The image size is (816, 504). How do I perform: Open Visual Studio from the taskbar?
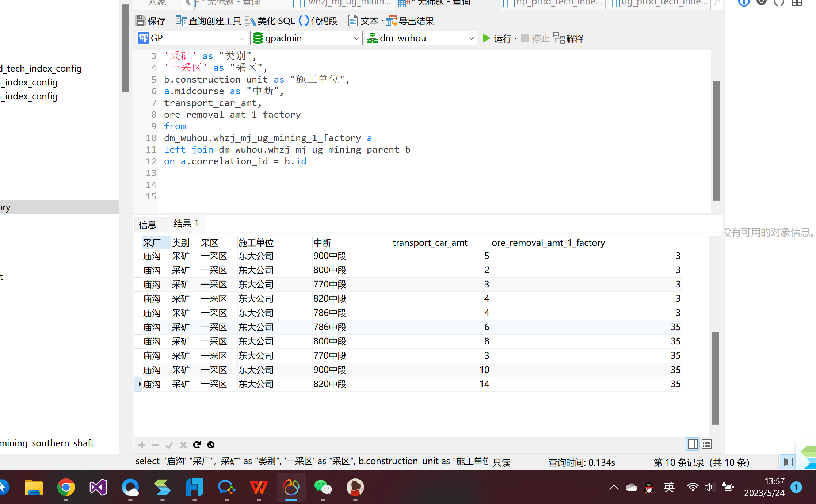coord(98,487)
